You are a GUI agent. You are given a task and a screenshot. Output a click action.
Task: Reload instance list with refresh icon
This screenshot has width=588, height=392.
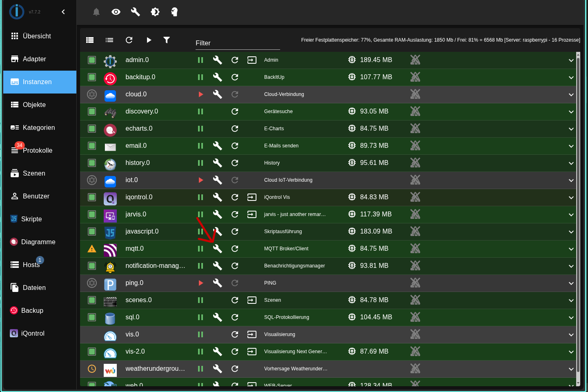point(129,40)
